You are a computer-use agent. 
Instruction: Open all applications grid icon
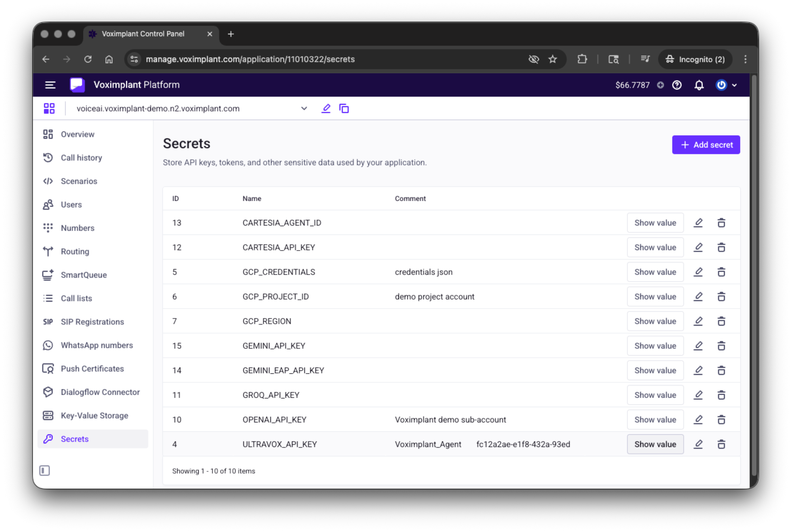click(x=49, y=109)
